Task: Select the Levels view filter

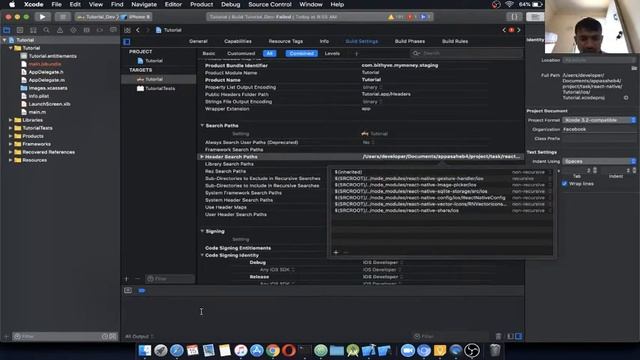Action: point(332,53)
